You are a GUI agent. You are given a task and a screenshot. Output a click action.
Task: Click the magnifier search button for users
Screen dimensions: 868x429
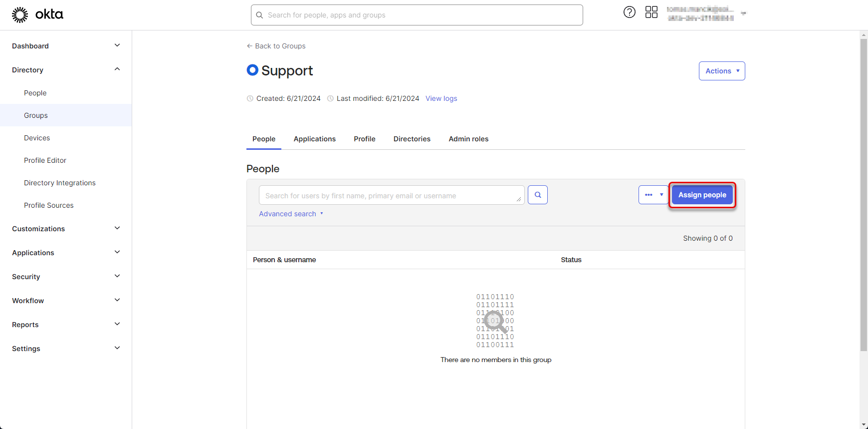(x=537, y=195)
